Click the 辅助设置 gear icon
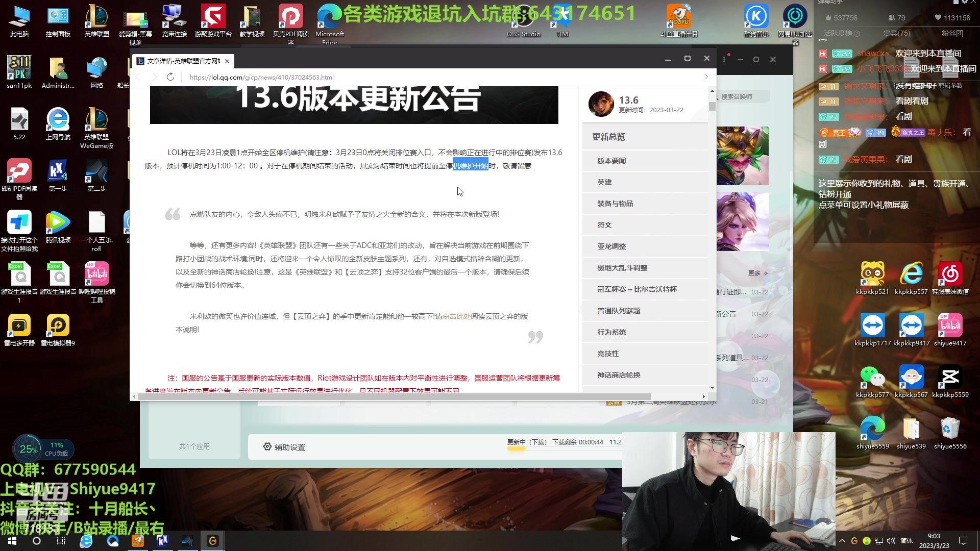The height and width of the screenshot is (551, 980). click(x=267, y=446)
